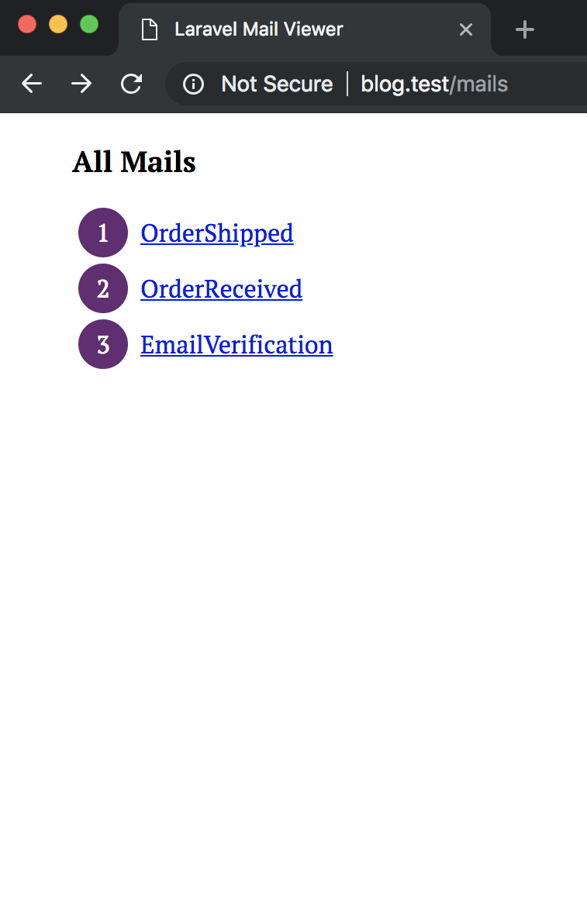This screenshot has height=924, width=587.
Task: Open the site information icon
Action: (x=193, y=84)
